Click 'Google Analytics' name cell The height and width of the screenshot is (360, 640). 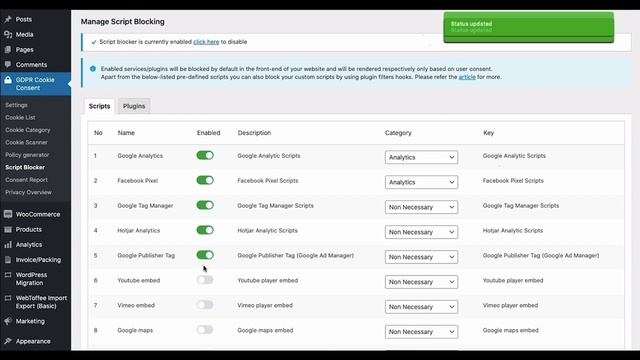click(140, 156)
